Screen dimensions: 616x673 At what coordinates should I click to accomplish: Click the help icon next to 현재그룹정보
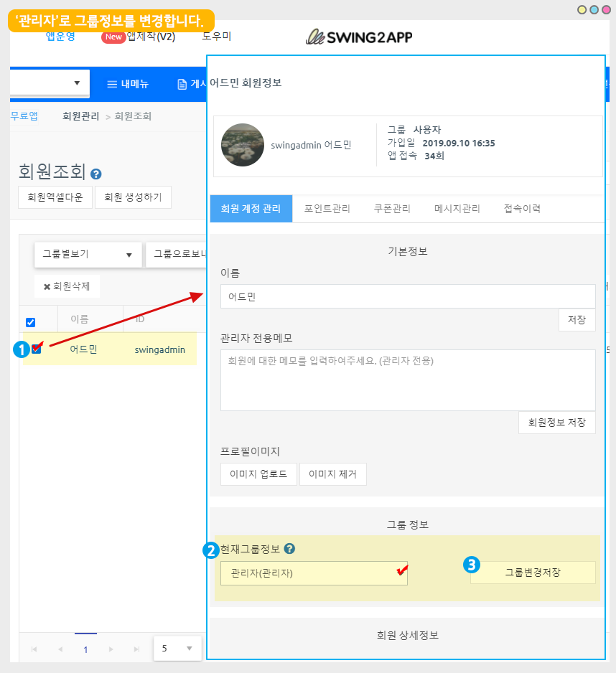pyautogui.click(x=289, y=549)
